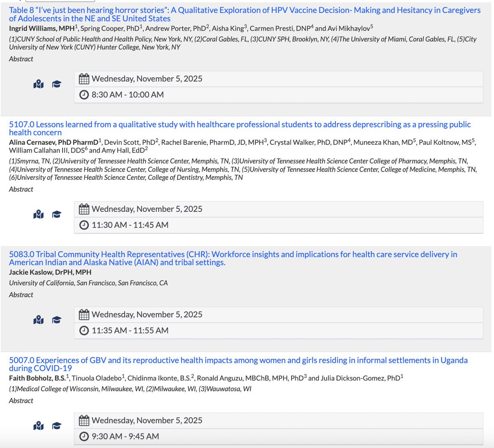Click author name Ingrid Williams, MPH
This screenshot has width=494, height=448.
(42, 28)
